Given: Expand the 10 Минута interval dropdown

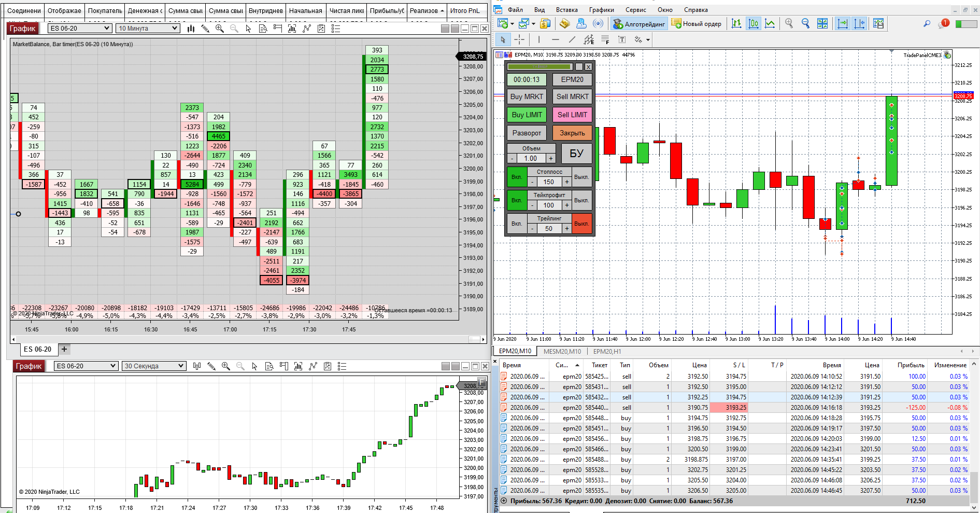Looking at the screenshot, I should point(148,29).
